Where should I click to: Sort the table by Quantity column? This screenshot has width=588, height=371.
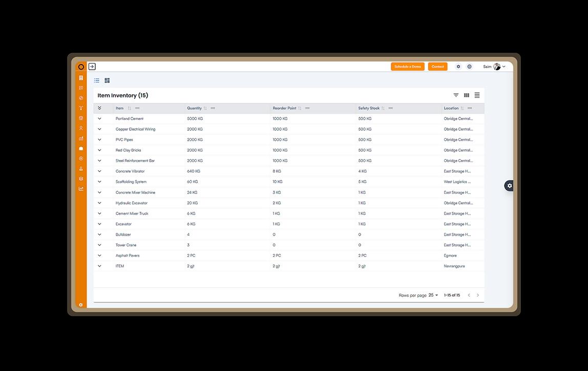[204, 108]
